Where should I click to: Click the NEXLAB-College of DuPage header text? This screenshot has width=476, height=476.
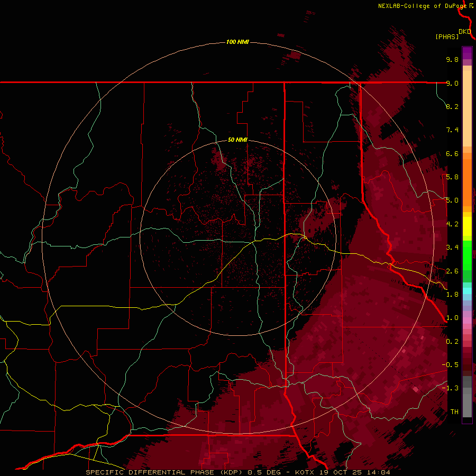423,6
